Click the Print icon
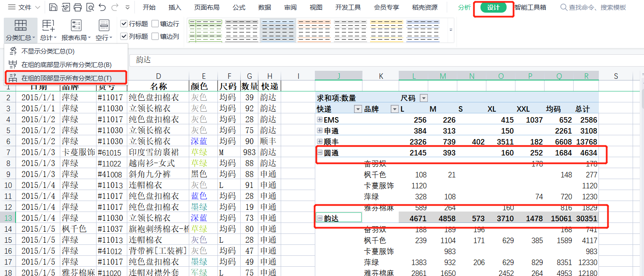 78,7
